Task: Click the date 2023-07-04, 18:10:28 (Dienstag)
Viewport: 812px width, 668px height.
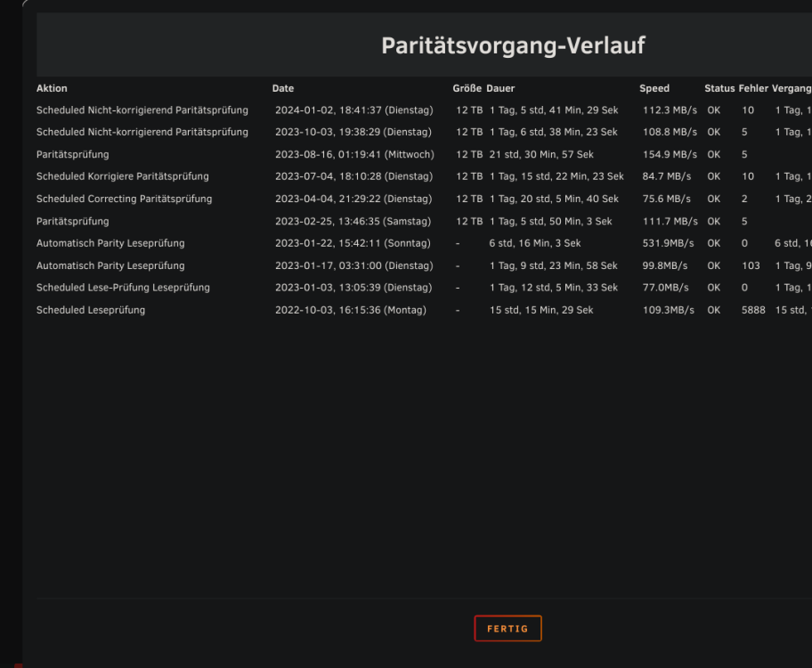Action: [x=353, y=176]
